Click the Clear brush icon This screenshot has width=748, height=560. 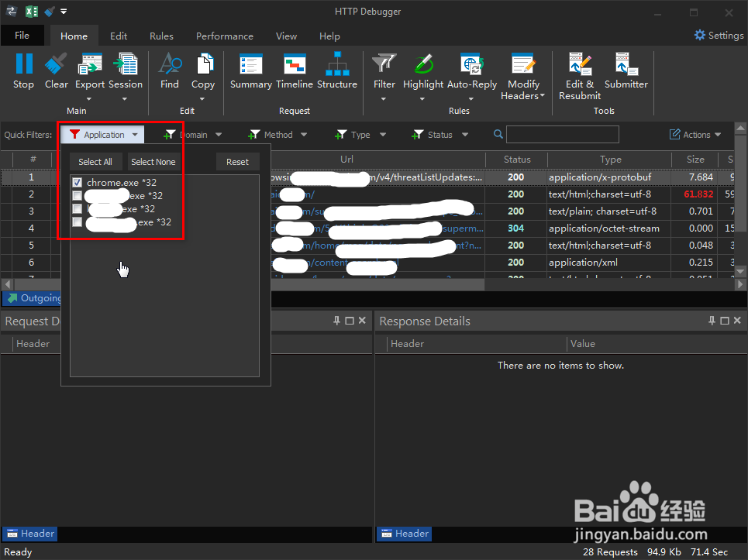pyautogui.click(x=56, y=64)
